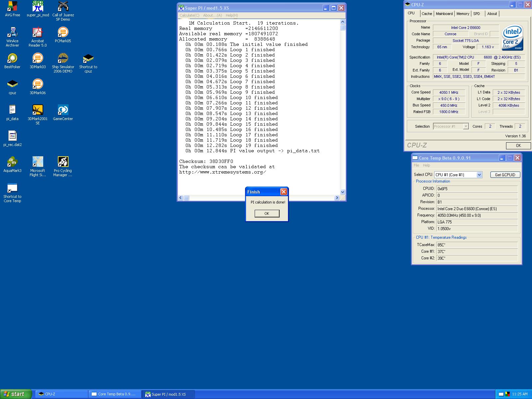Open the Help menu in Core Temp
This screenshot has height=399, width=532.
(x=426, y=165)
